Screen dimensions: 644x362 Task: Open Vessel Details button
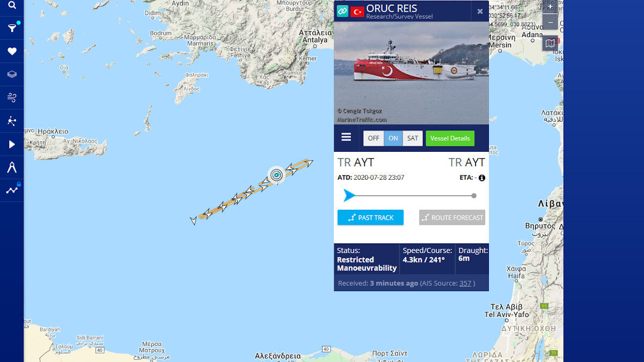point(450,138)
